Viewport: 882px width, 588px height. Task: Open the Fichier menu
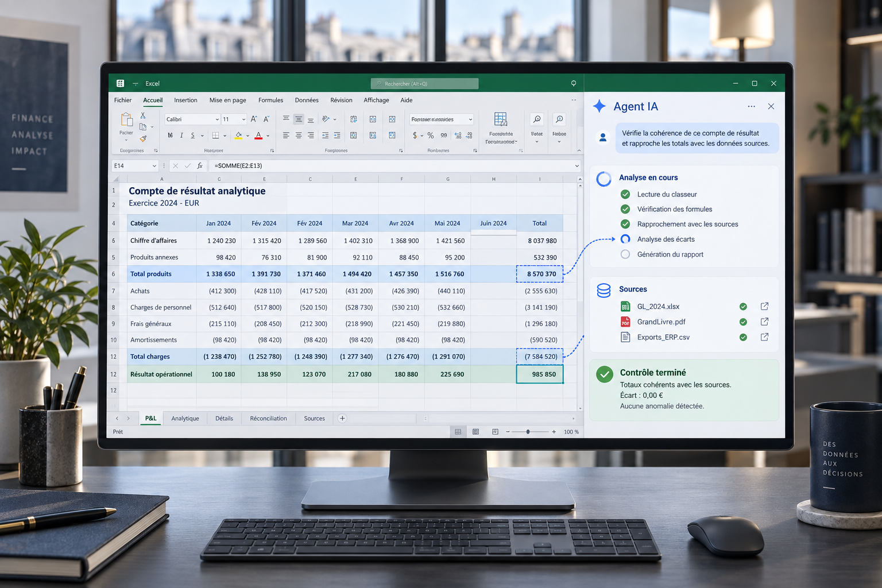point(123,100)
